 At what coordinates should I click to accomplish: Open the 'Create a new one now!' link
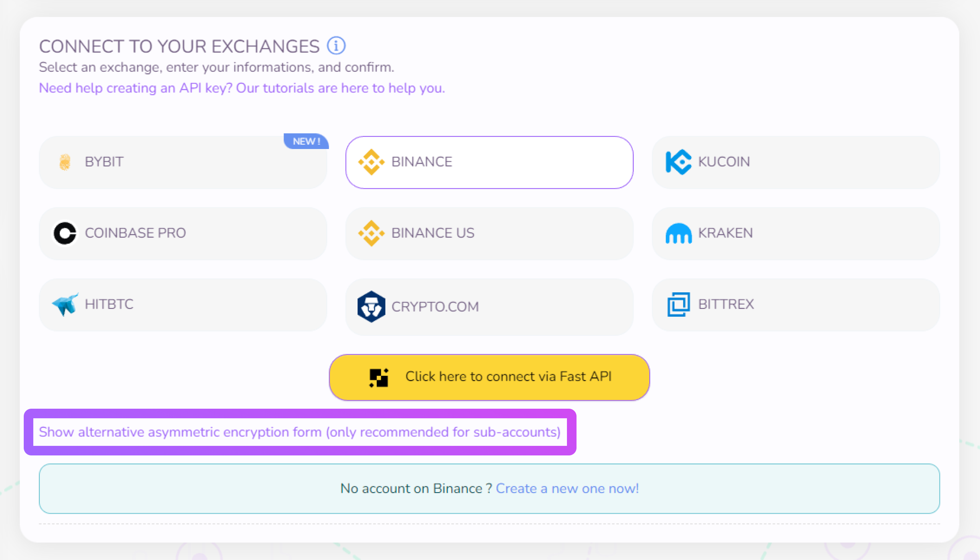click(x=567, y=488)
